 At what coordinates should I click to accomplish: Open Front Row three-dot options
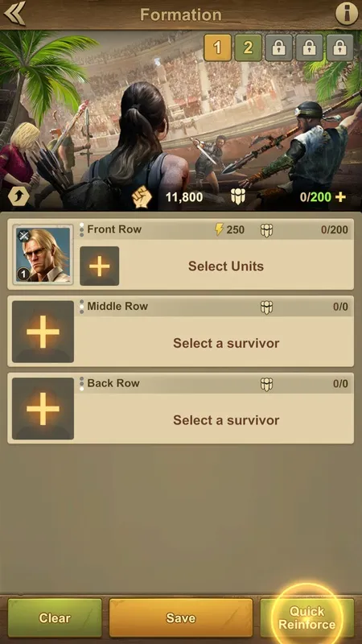[82, 229]
